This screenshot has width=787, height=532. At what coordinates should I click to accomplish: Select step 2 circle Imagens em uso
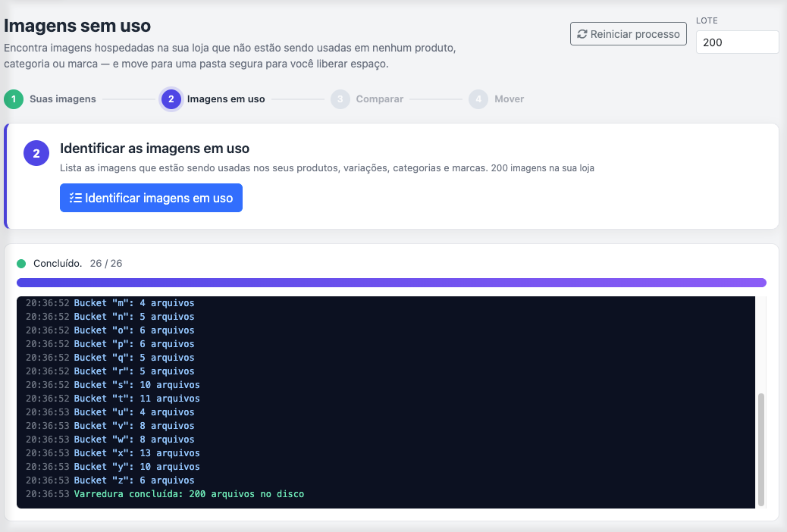(x=171, y=99)
